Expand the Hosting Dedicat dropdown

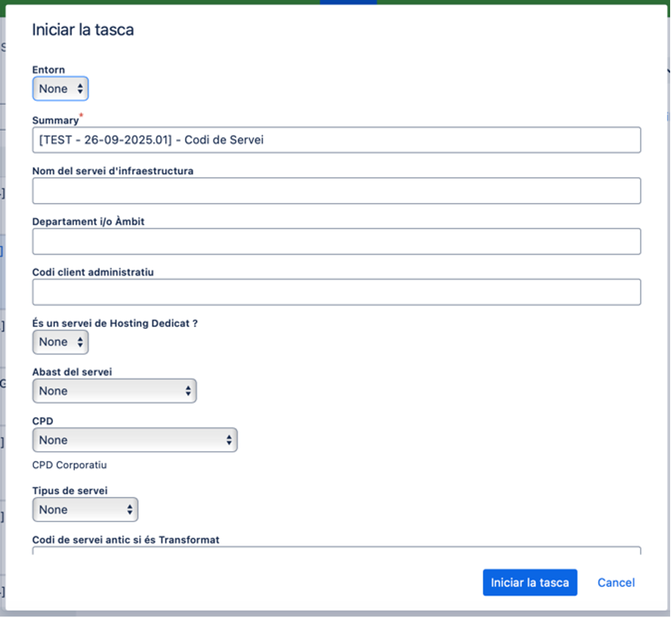pyautogui.click(x=60, y=342)
